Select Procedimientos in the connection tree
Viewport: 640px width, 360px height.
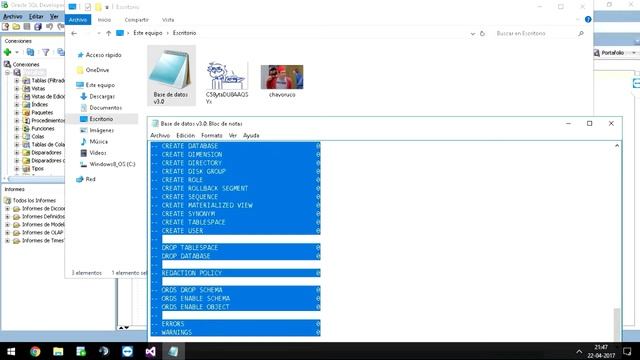[48, 120]
